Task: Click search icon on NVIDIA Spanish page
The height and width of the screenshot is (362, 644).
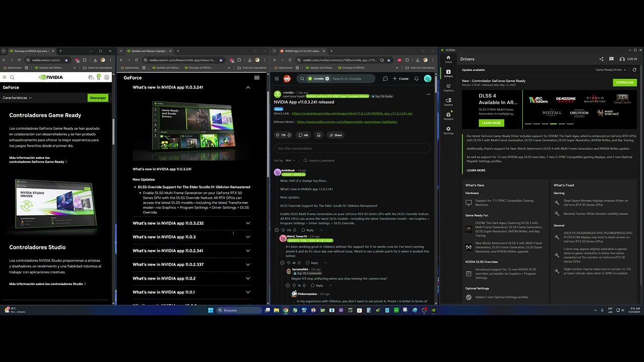Action: (x=12, y=77)
